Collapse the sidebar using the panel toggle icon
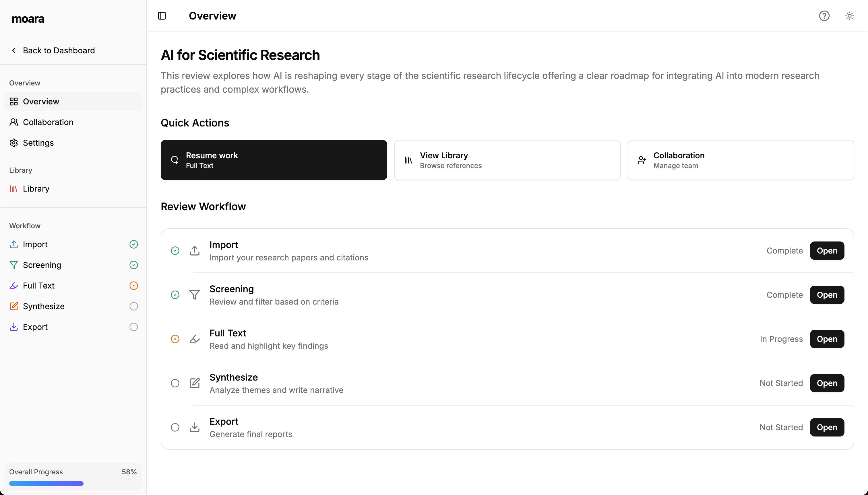The image size is (868, 495). tap(162, 16)
